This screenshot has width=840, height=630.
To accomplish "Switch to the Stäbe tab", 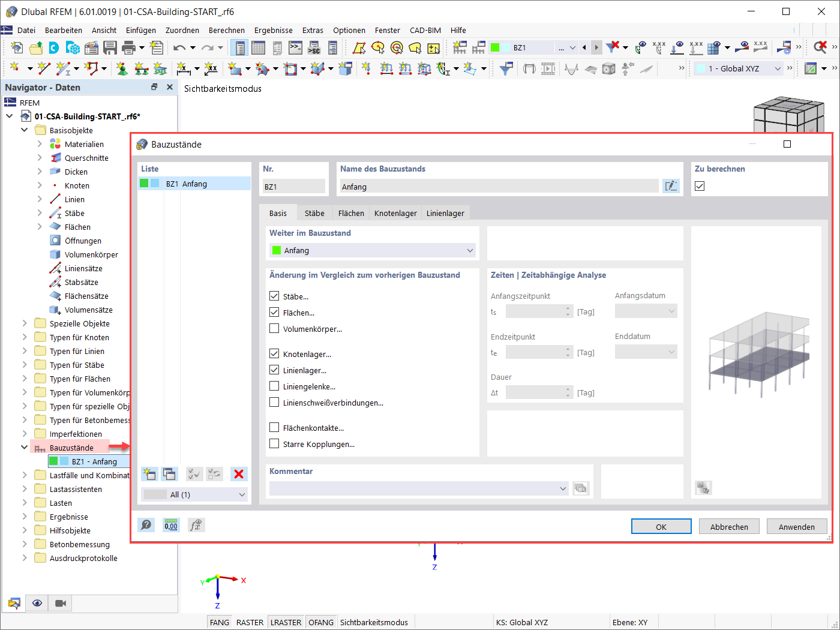I will (x=314, y=213).
